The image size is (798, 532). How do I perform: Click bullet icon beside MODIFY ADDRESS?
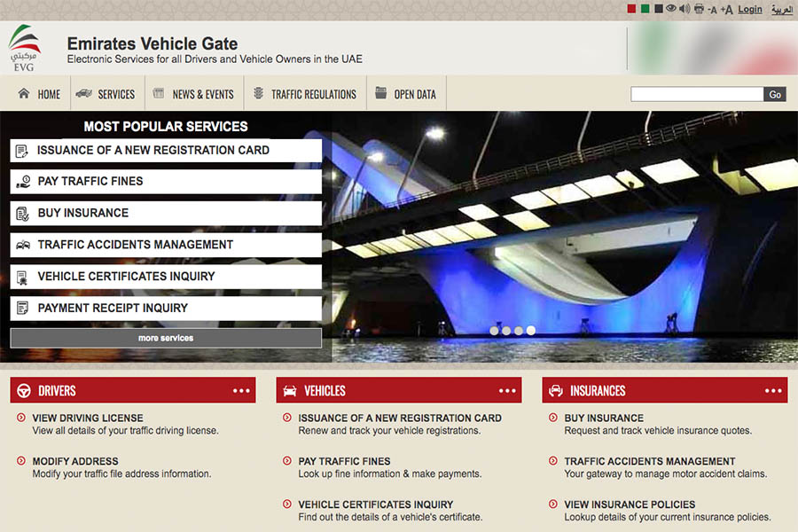pyautogui.click(x=21, y=461)
